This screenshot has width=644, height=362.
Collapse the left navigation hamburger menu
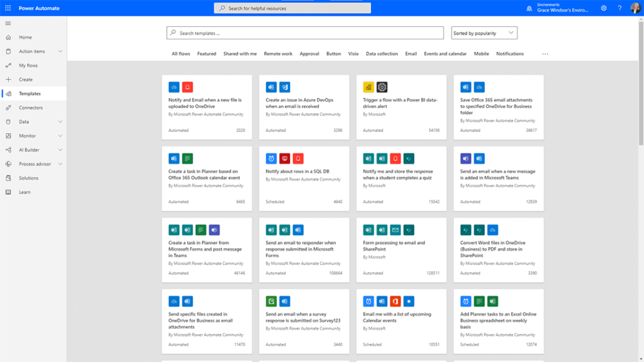tap(8, 23)
